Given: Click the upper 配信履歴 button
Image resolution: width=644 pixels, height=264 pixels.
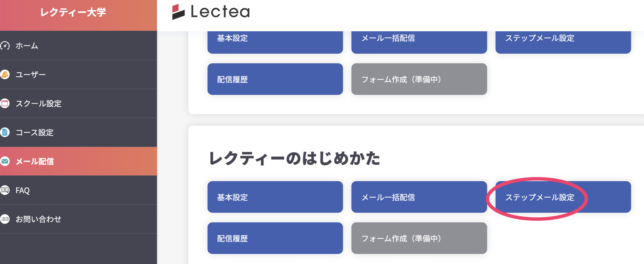Looking at the screenshot, I should [275, 79].
